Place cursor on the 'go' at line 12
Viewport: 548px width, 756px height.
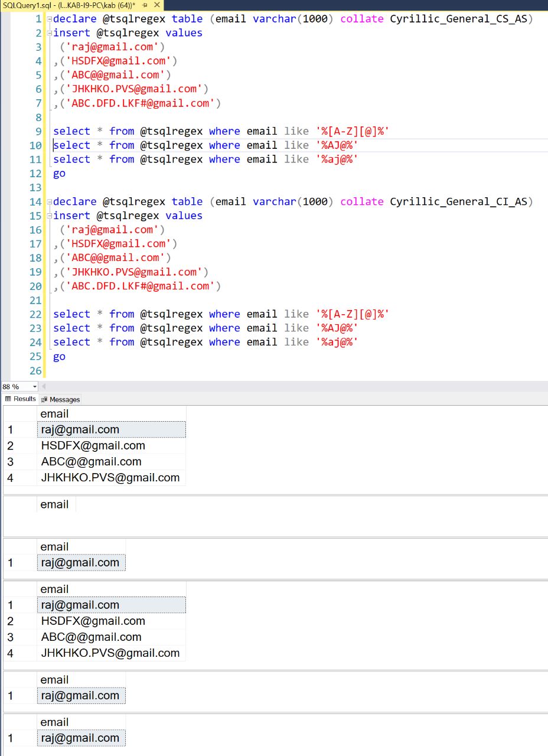tap(59, 174)
